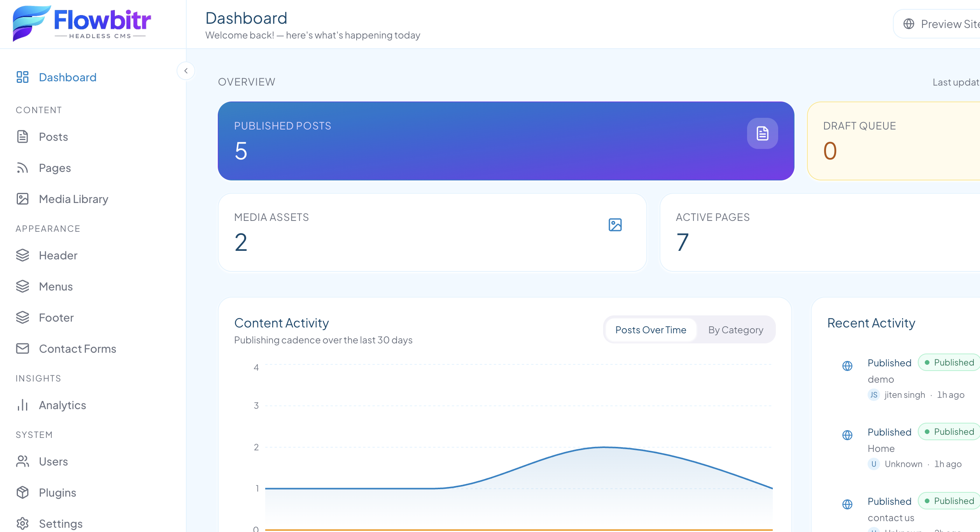Click the 'Content Activity' heading
Screen dimensions: 980x532
[x=282, y=323]
